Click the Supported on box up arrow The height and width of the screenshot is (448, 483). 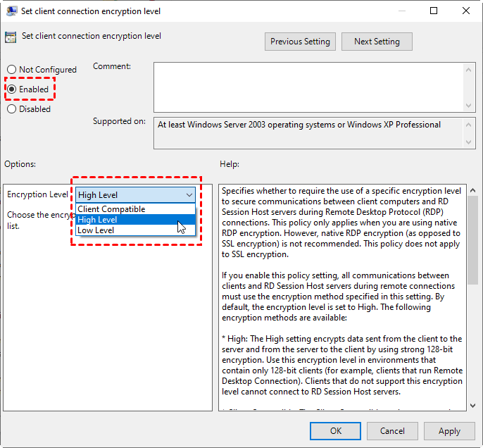pos(468,125)
